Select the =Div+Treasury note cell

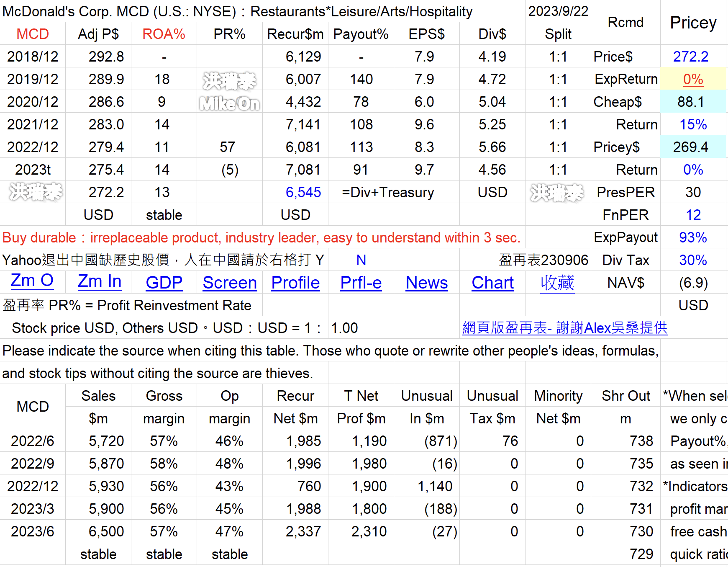(x=388, y=192)
